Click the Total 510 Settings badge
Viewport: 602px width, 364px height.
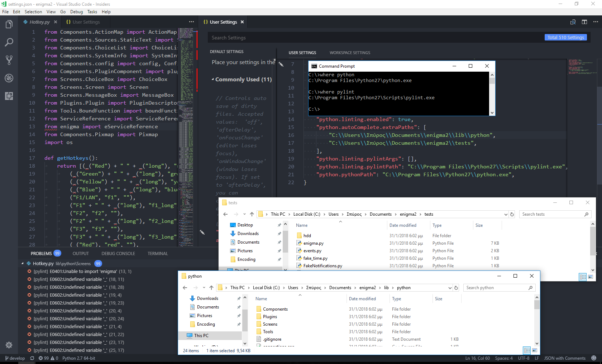point(565,37)
